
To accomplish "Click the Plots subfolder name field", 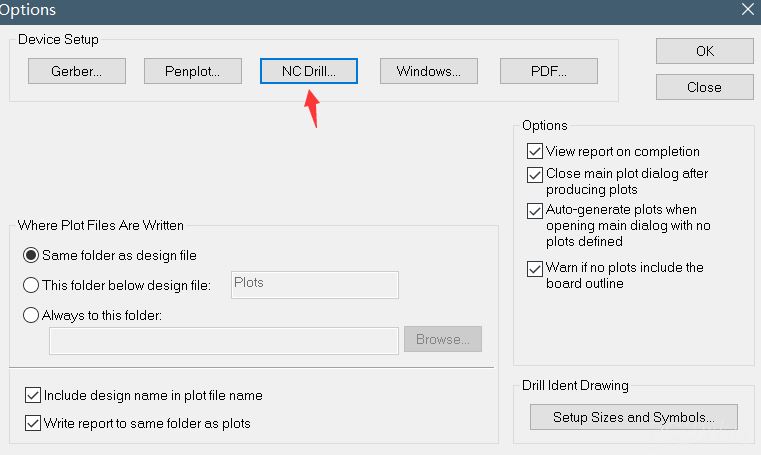I will (x=315, y=285).
